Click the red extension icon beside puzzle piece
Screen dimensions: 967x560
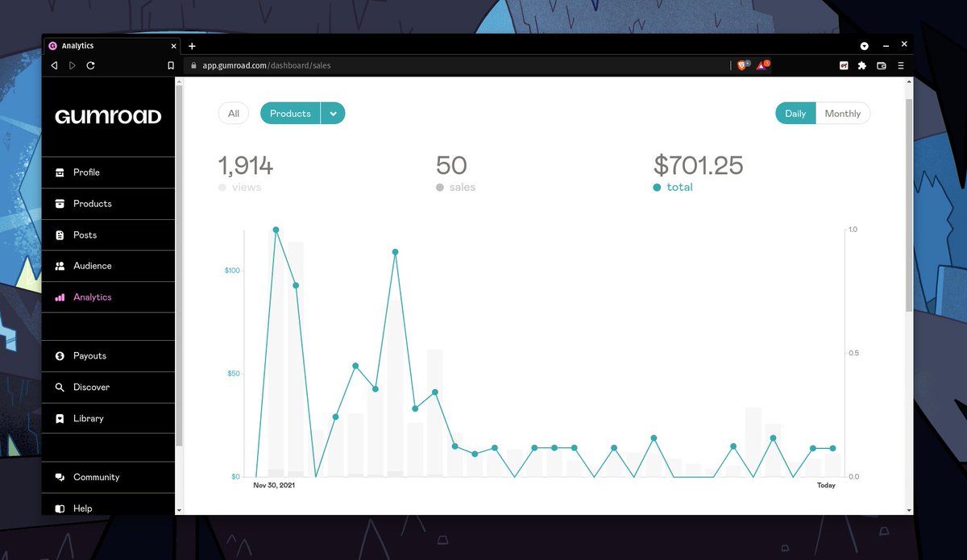pyautogui.click(x=844, y=65)
